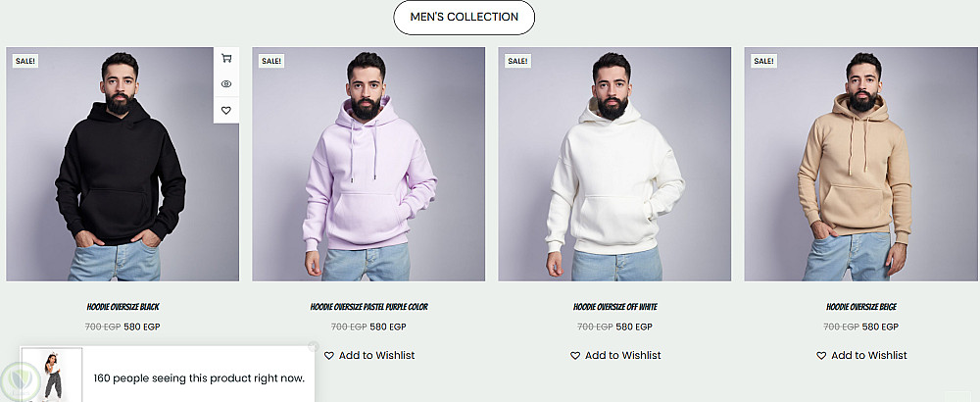Open Hoodie Oversize Black product title
The image size is (980, 402).
[x=123, y=307]
